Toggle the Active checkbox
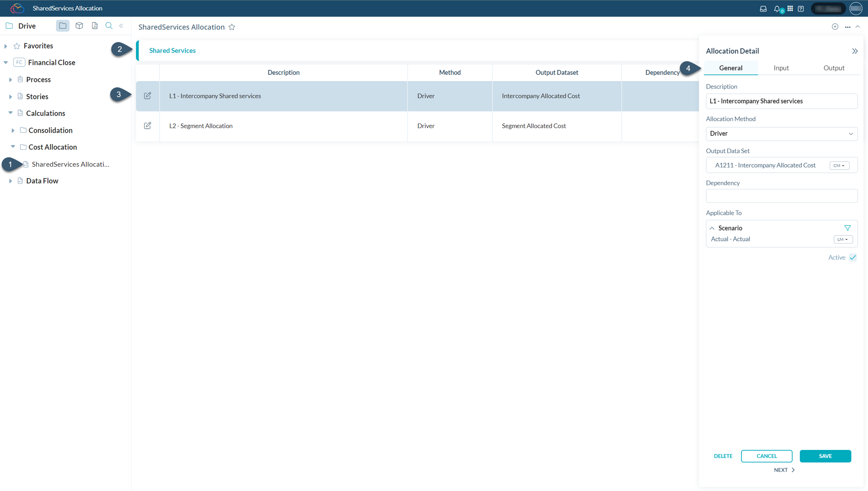The image size is (868, 491). click(853, 257)
